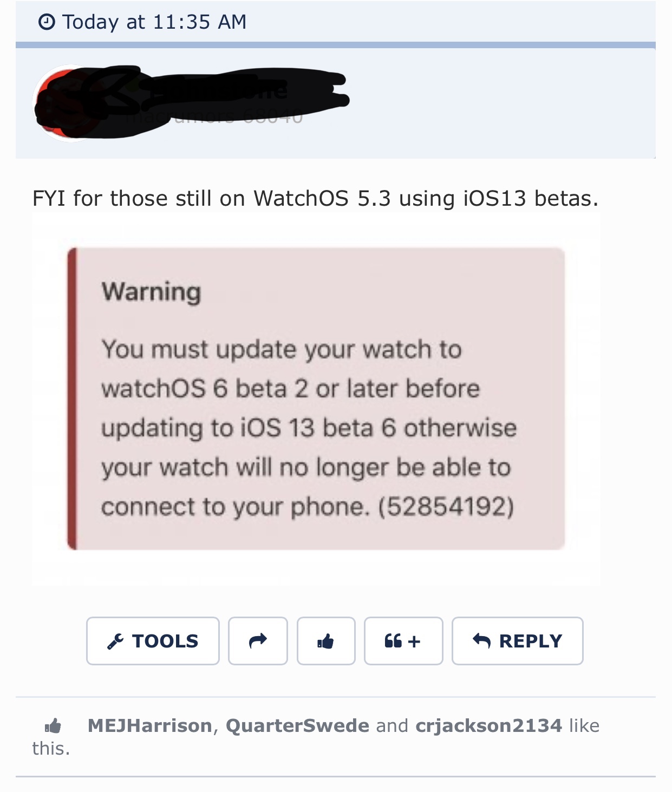Open QuarterSwede's profile
672x792 pixels.
[x=297, y=725]
